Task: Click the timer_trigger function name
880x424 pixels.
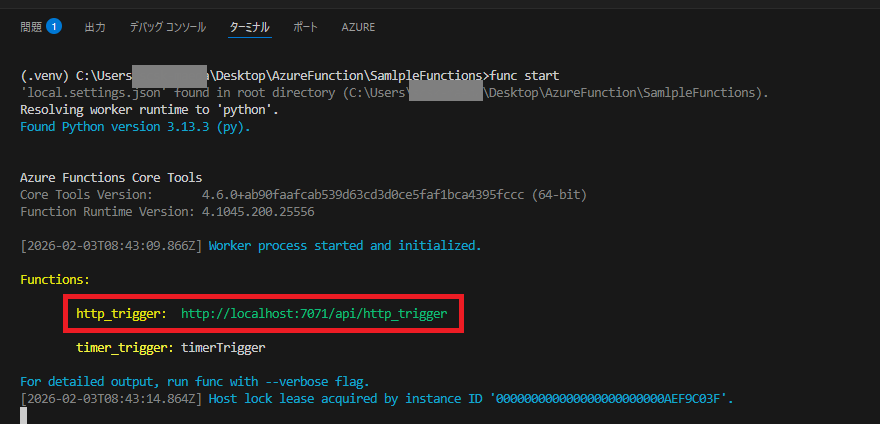Action: pyautogui.click(x=125, y=348)
